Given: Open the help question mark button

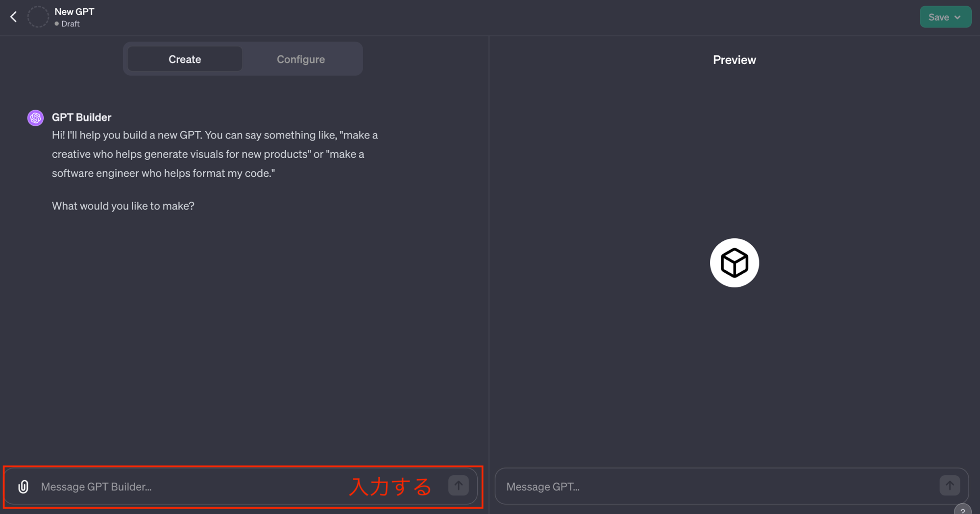Looking at the screenshot, I should pyautogui.click(x=963, y=510).
